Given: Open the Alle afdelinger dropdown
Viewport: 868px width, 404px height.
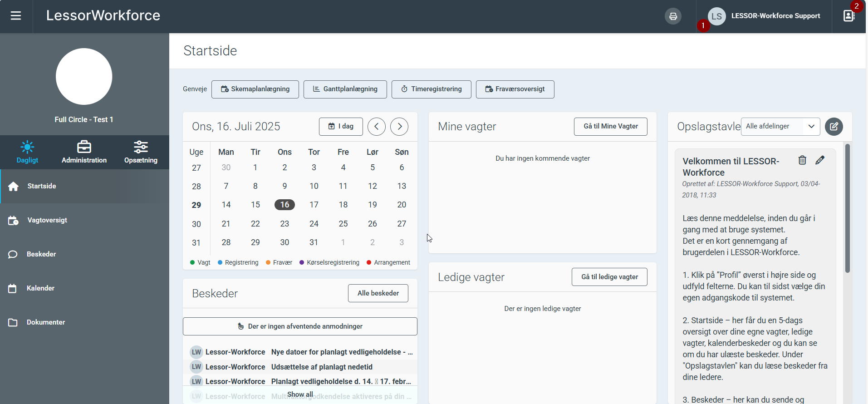Looking at the screenshot, I should click(x=780, y=127).
